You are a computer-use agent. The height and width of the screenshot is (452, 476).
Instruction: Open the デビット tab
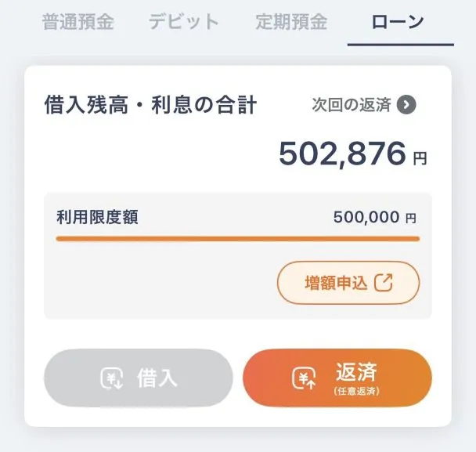[184, 22]
